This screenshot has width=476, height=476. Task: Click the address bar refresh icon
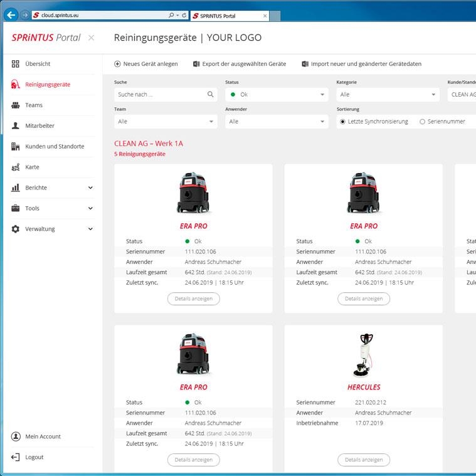point(184,15)
